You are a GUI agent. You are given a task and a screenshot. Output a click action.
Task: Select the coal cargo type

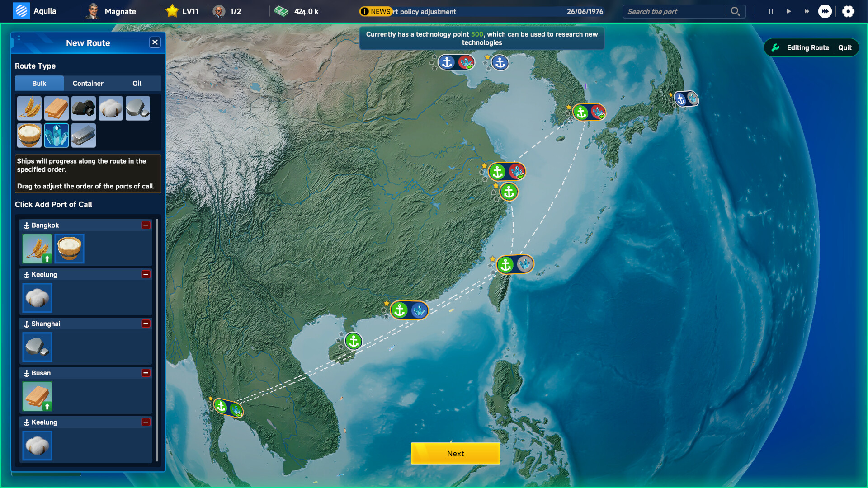click(83, 108)
